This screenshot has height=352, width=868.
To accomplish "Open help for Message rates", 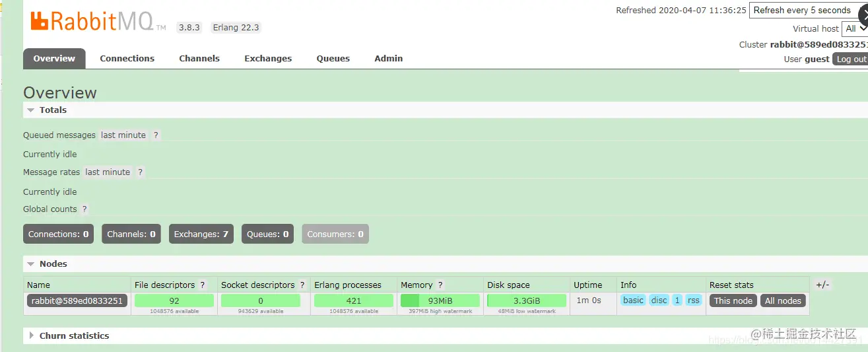I will 140,172.
